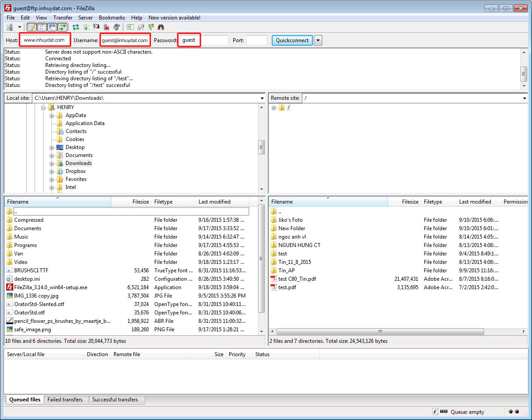Image resolution: width=532 pixels, height=420 pixels.
Task: Click the New version available! link
Action: pos(174,18)
